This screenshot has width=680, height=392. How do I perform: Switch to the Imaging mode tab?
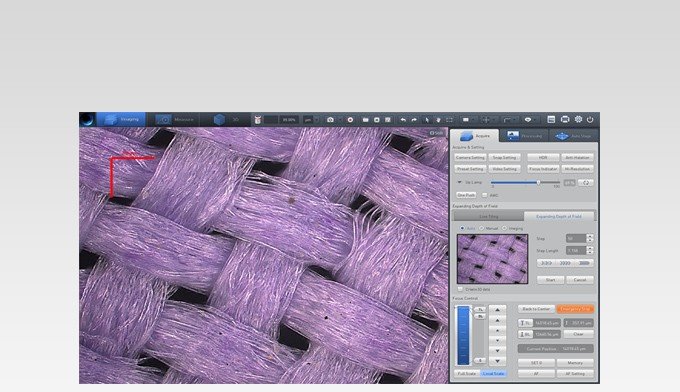click(121, 119)
